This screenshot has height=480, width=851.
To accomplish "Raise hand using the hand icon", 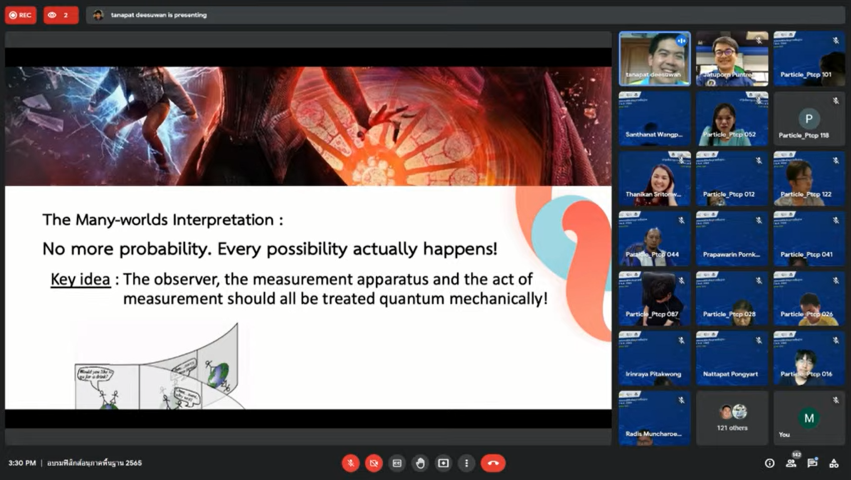I will tap(420, 463).
